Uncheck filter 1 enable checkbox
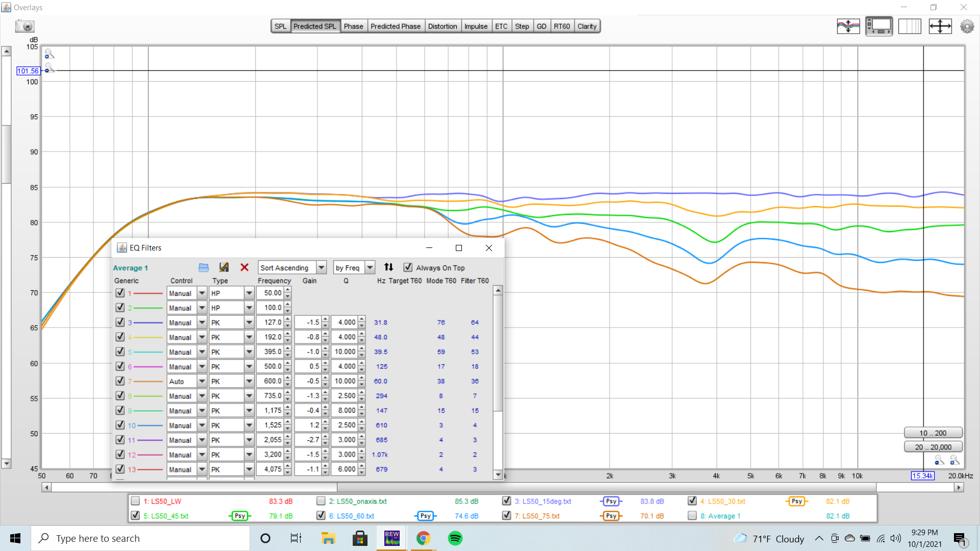 click(x=120, y=293)
